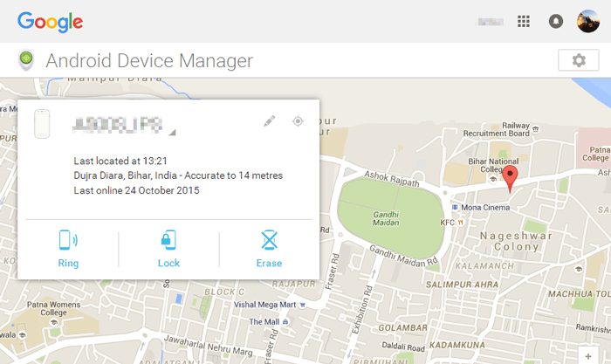Click 'Last online 24 October 2015' text
The height and width of the screenshot is (364, 611).
[136, 190]
